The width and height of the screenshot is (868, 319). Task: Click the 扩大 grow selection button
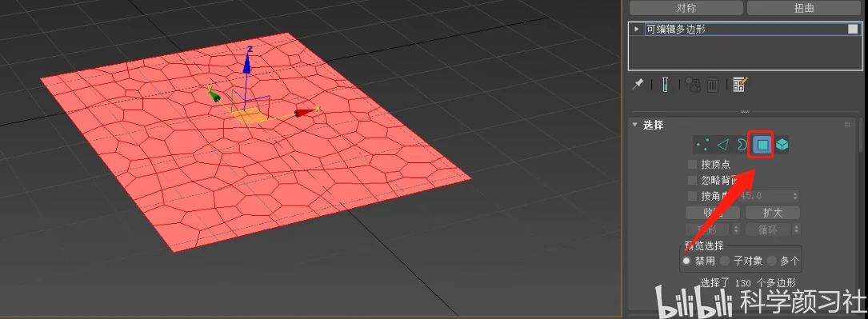(772, 213)
